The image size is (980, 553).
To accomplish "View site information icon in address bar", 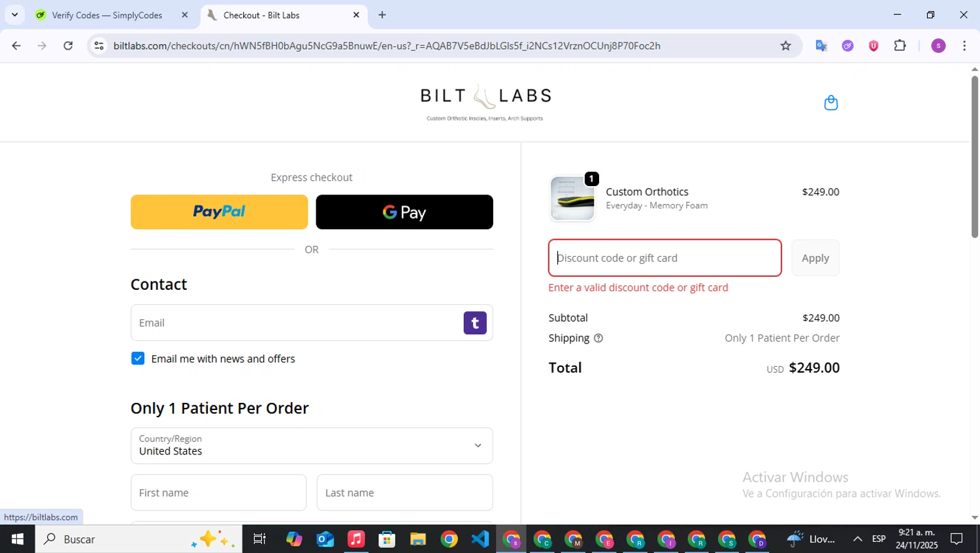I will [99, 46].
